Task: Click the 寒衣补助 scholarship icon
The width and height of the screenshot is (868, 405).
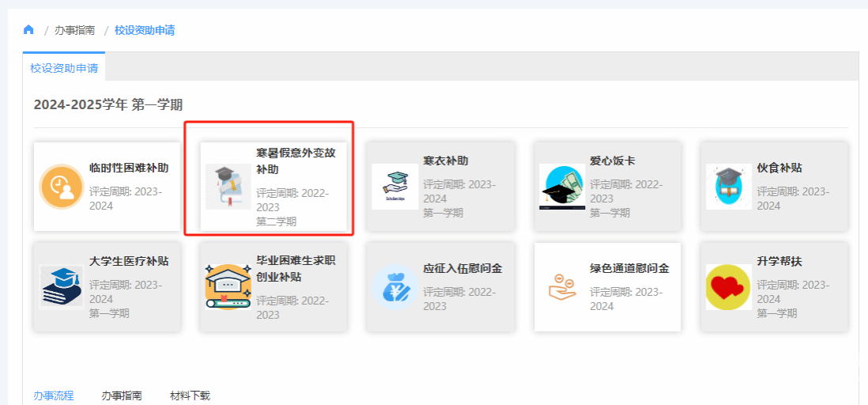Action: (394, 187)
